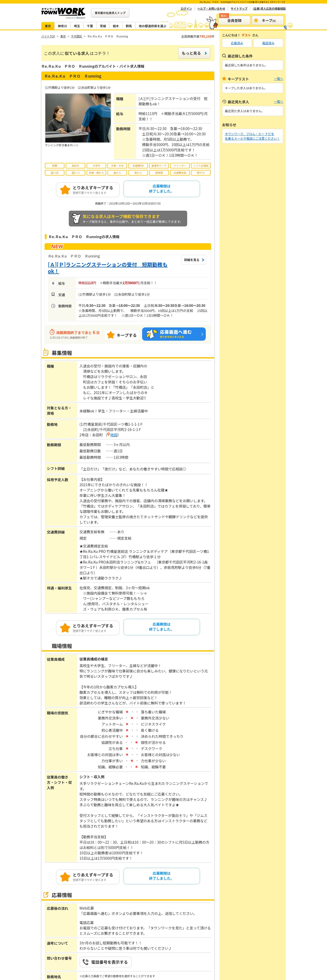Open the 地図 map link
The image size is (327, 980).
pyautogui.click(x=113, y=435)
